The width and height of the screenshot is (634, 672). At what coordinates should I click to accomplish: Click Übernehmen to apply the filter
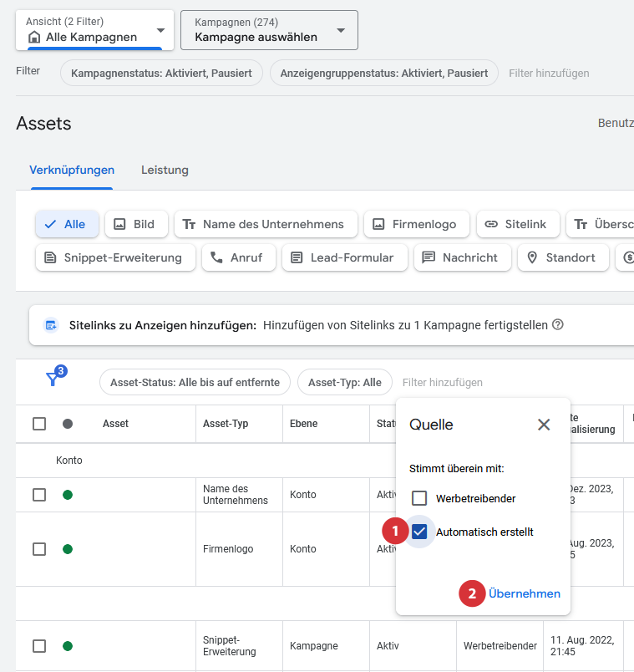tap(525, 593)
